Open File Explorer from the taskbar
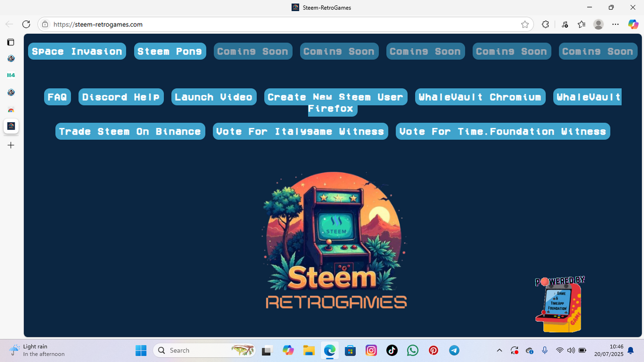The height and width of the screenshot is (362, 644). pyautogui.click(x=308, y=350)
